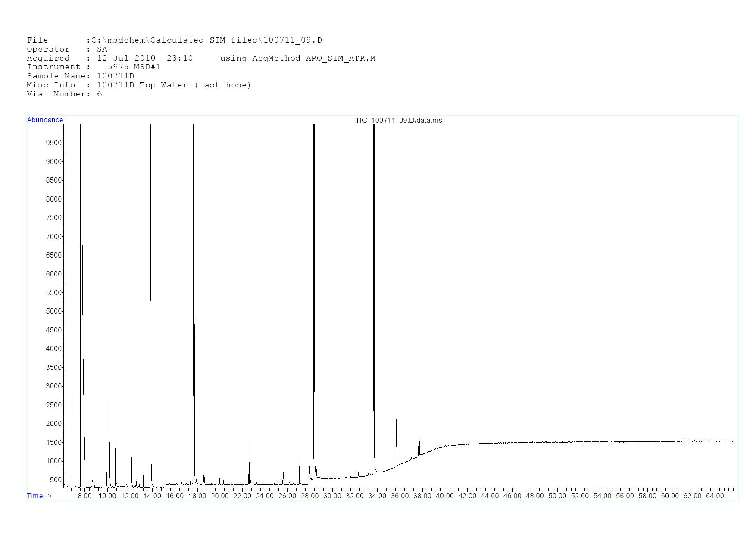Click the peak tip near 37.7 minutes

point(419,394)
